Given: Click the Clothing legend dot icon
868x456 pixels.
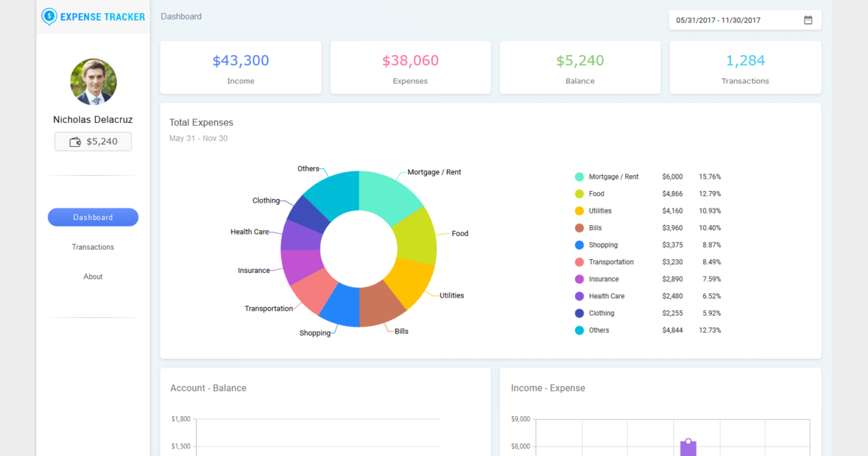Looking at the screenshot, I should coord(579,313).
